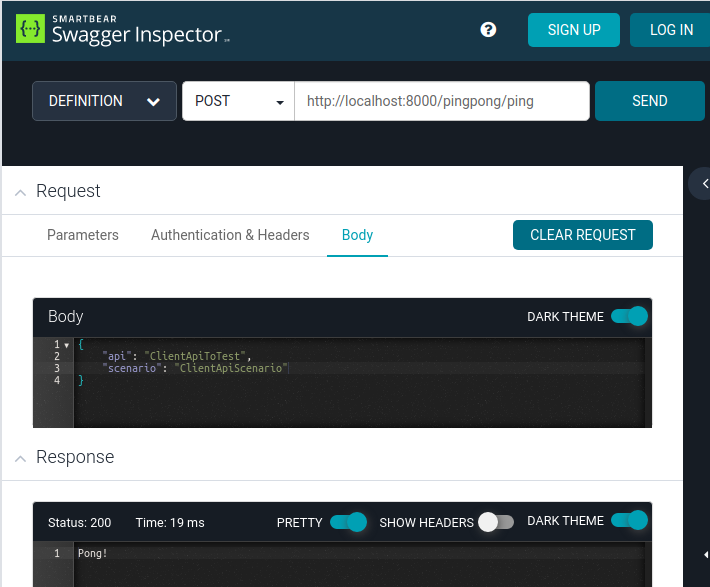The image size is (710, 587).
Task: Click the Swagger Inspector logo
Action: click(122, 30)
